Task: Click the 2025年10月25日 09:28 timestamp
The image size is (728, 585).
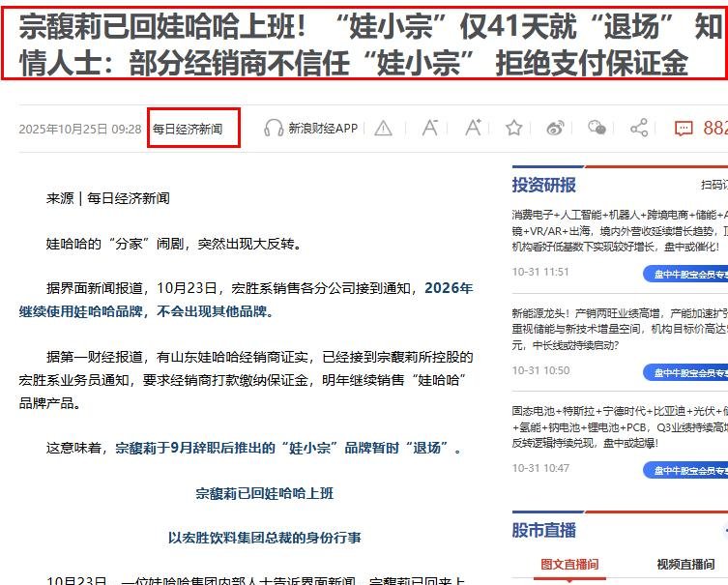Action: 80,129
